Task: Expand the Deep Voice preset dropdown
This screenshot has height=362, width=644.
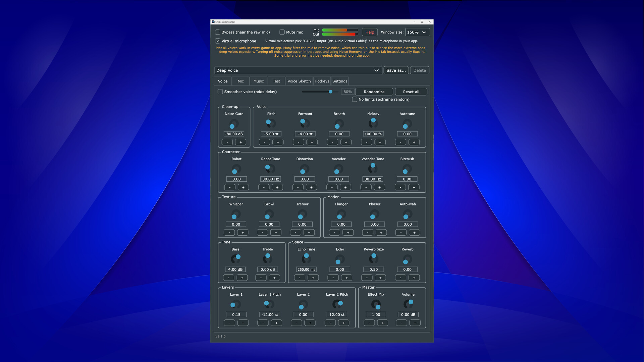Action: tap(298, 70)
